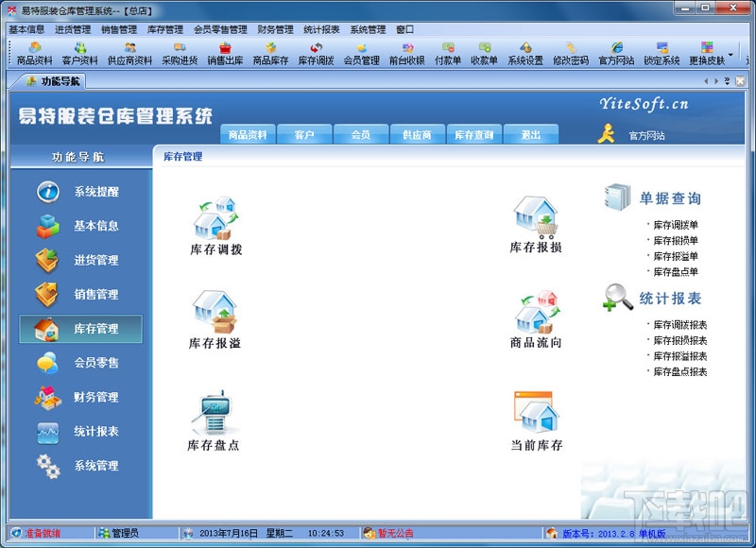Open 库存报溢报表 report link

(x=680, y=356)
